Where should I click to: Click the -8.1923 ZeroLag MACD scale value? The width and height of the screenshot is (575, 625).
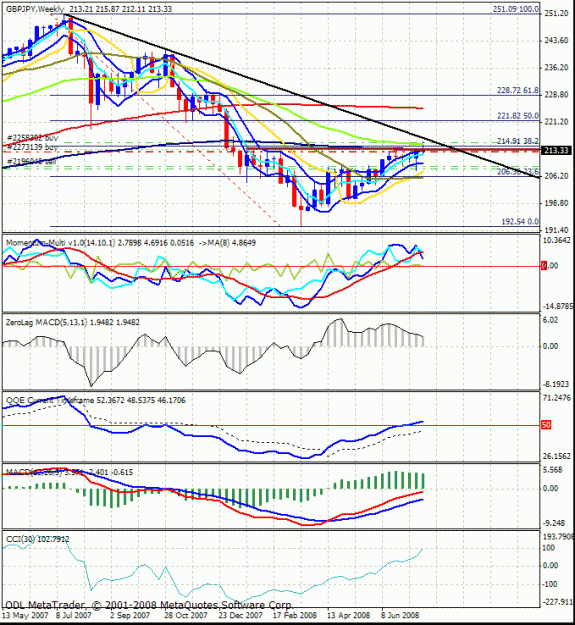pyautogui.click(x=555, y=384)
